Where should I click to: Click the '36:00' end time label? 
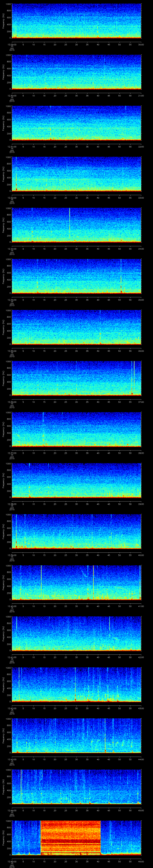[141, 351]
